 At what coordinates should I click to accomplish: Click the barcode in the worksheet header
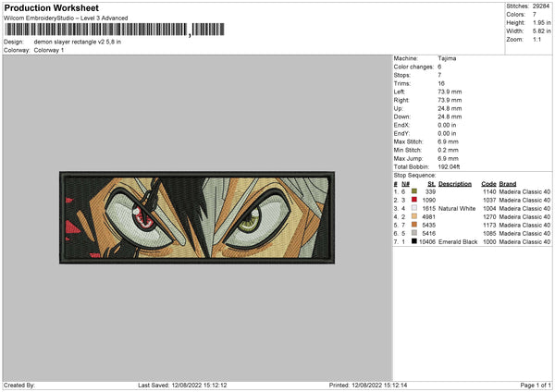click(x=115, y=30)
